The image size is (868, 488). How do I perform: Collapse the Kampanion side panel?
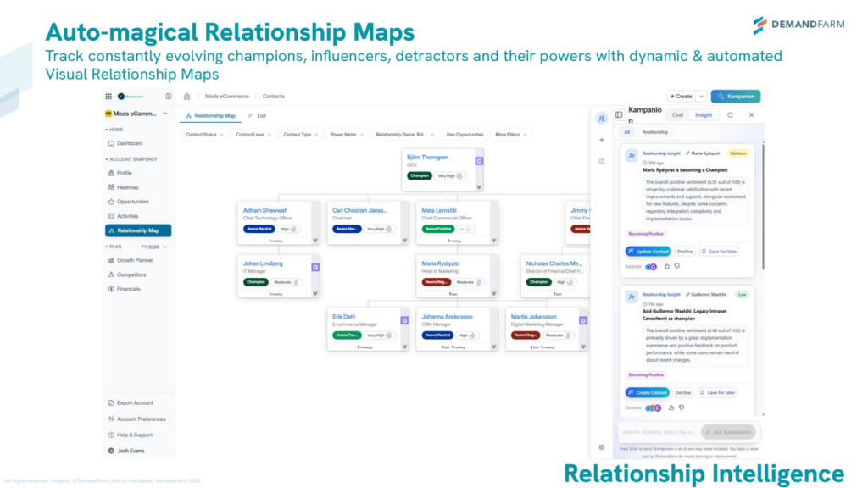click(x=619, y=114)
